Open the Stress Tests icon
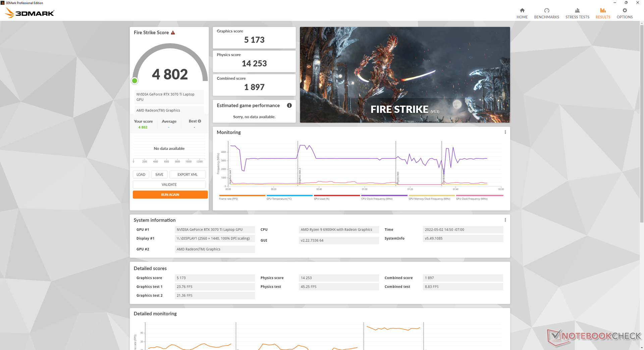 577,10
